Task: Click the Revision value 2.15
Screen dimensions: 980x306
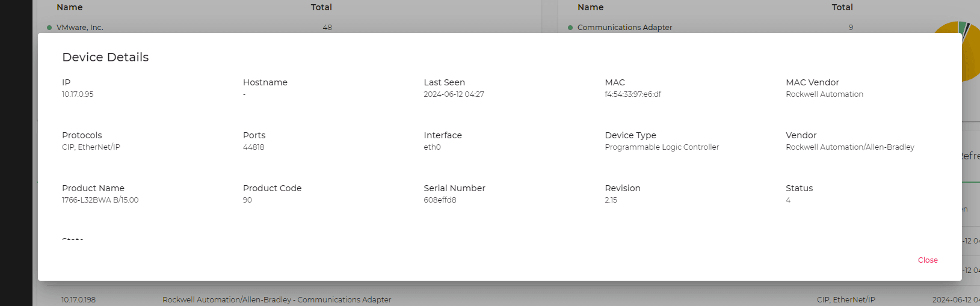Action: [611, 200]
